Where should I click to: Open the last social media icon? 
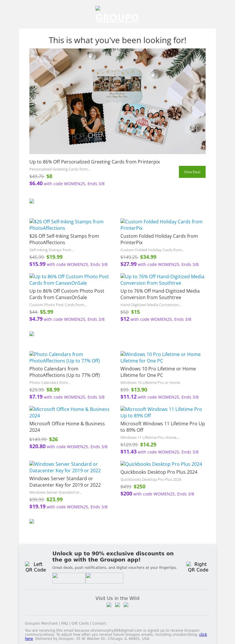(x=126, y=605)
